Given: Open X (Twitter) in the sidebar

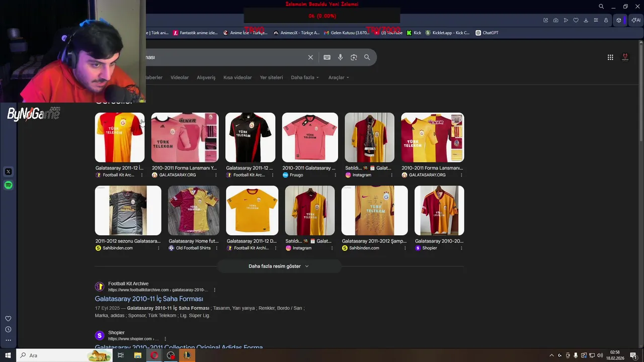Looking at the screenshot, I should pos(8,171).
